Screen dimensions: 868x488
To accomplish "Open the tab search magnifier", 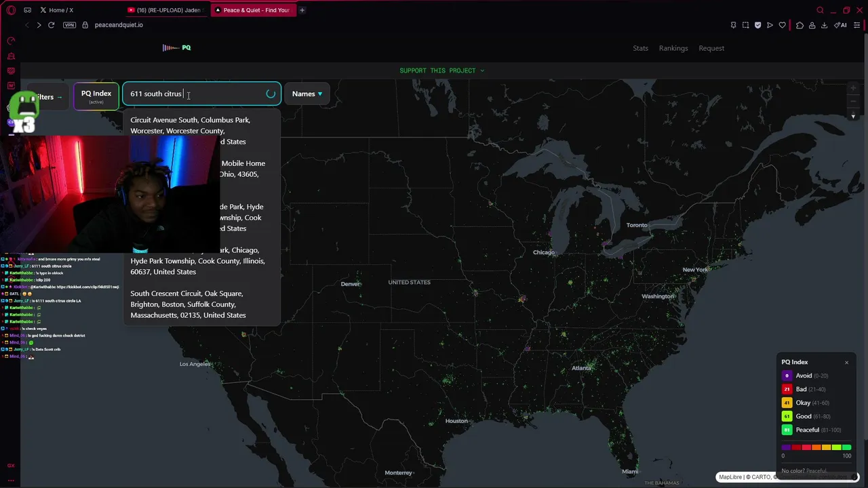I will click(x=820, y=10).
